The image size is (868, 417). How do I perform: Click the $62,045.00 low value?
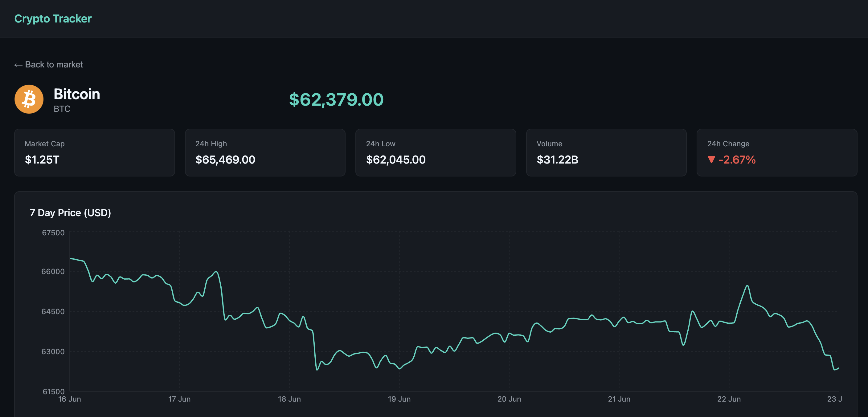(396, 160)
